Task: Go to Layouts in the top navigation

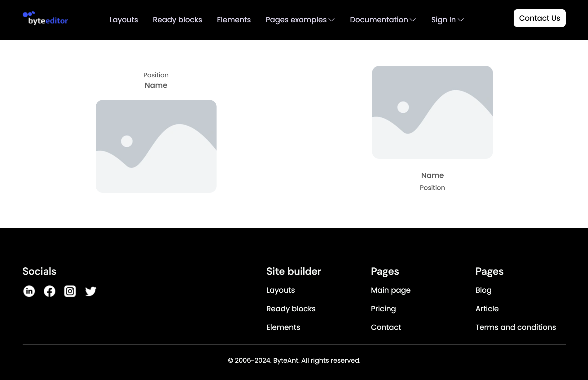Action: click(124, 20)
